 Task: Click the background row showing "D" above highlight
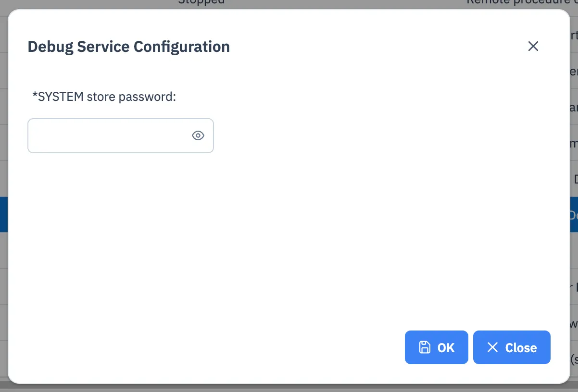[x=574, y=179]
